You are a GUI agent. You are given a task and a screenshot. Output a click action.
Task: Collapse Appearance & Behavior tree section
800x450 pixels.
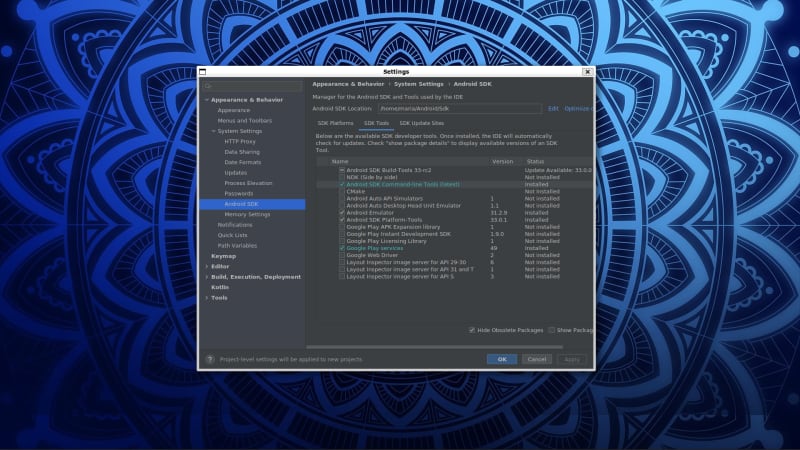tap(207, 100)
